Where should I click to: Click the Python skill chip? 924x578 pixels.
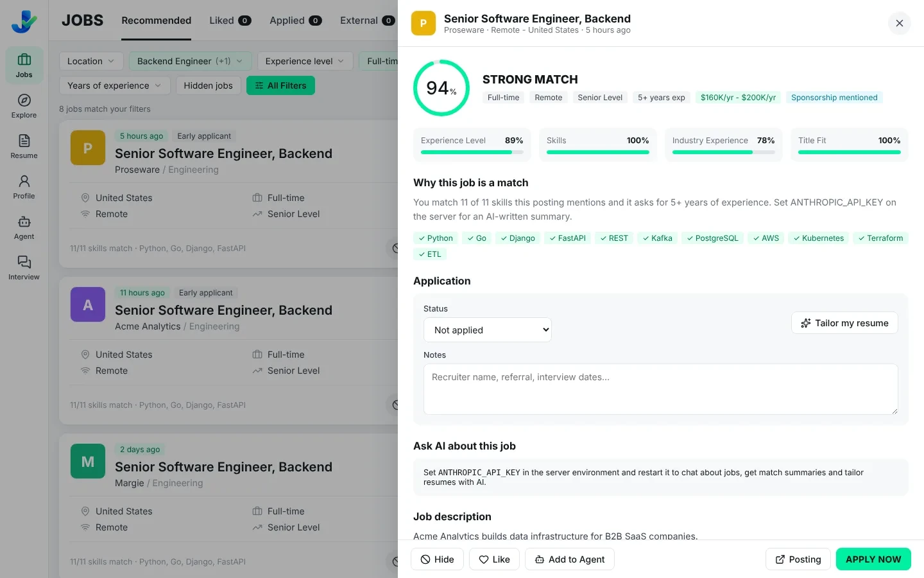[x=436, y=238]
